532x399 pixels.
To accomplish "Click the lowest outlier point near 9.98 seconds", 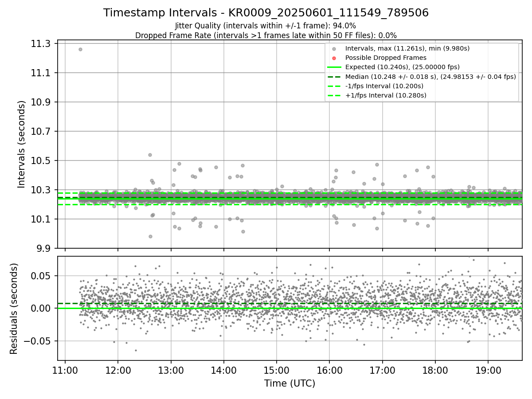I will click(x=150, y=236).
